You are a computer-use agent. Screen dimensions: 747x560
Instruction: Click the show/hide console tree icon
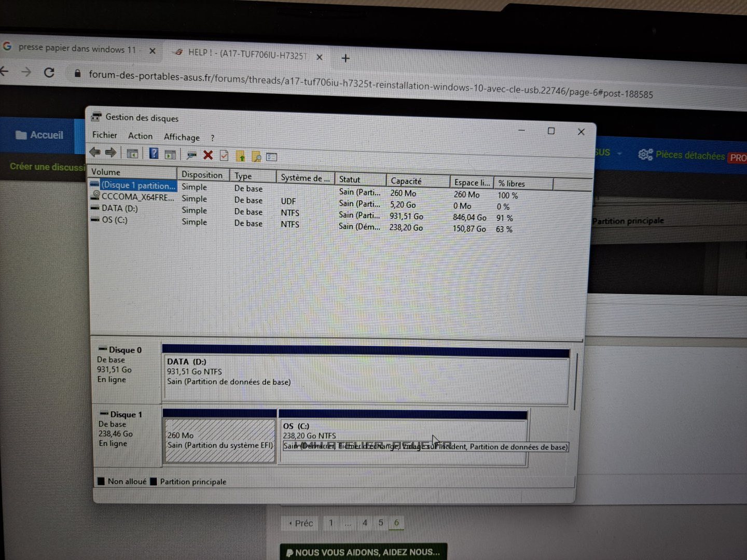point(133,153)
